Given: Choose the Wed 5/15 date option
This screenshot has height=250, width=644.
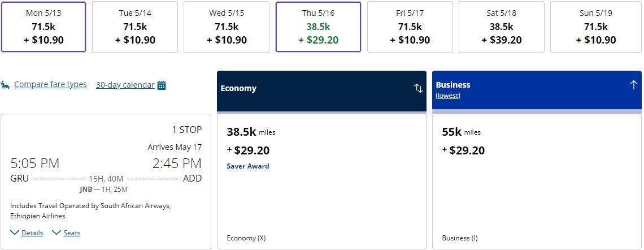Looking at the screenshot, I should (x=227, y=27).
